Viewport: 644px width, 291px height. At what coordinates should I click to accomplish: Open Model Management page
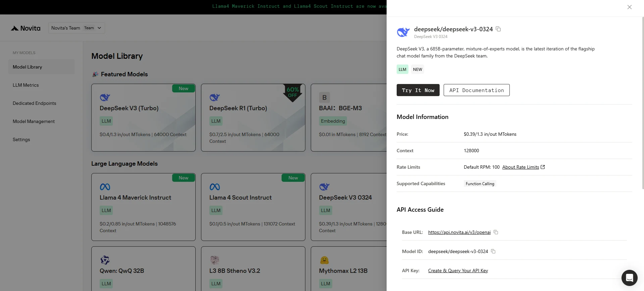click(x=34, y=121)
